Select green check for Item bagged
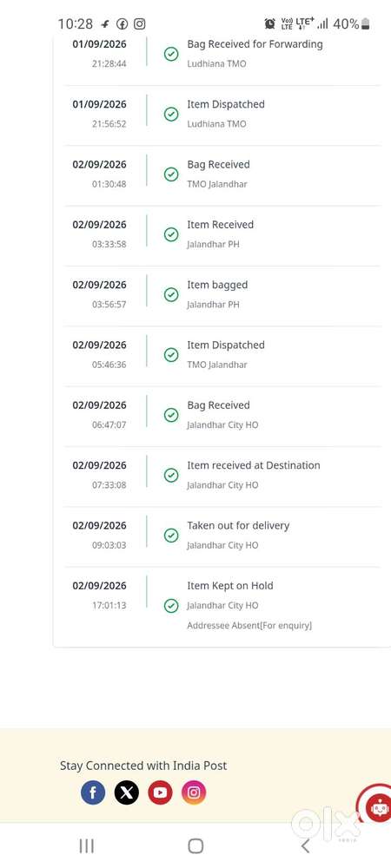This screenshot has height=868, width=391. [171, 294]
